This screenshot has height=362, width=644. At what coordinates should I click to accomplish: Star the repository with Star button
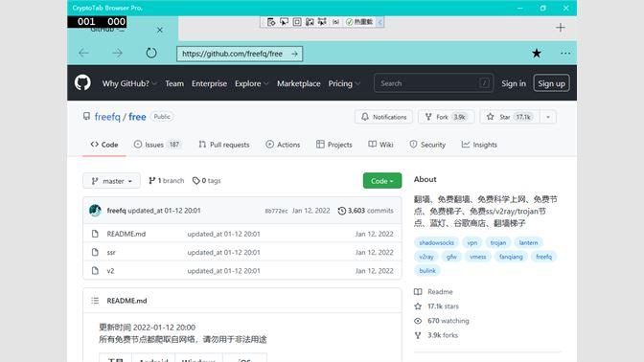[510, 117]
